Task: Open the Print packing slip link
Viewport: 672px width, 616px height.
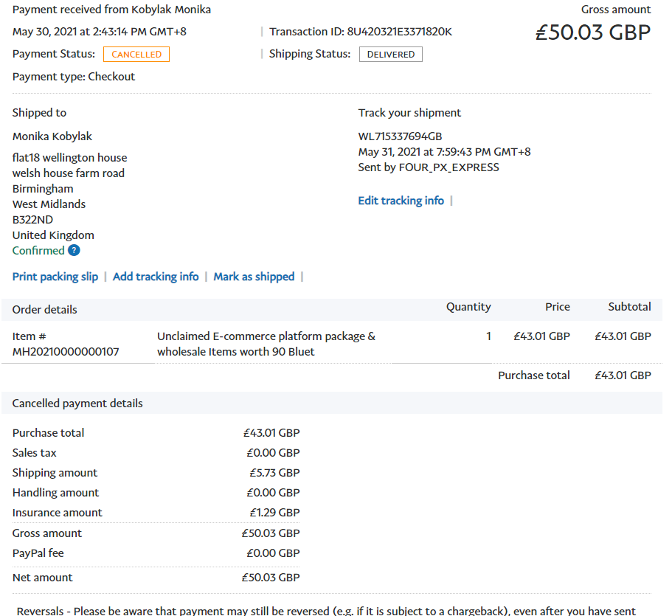Action: click(x=55, y=277)
